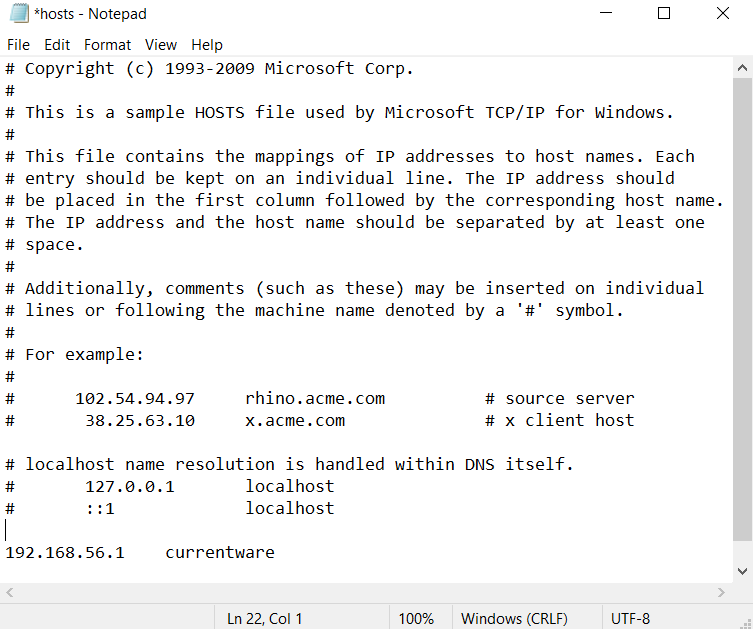Click on the 192.168.56.1 address text
Viewport: 753px width, 629px height.
click(65, 553)
